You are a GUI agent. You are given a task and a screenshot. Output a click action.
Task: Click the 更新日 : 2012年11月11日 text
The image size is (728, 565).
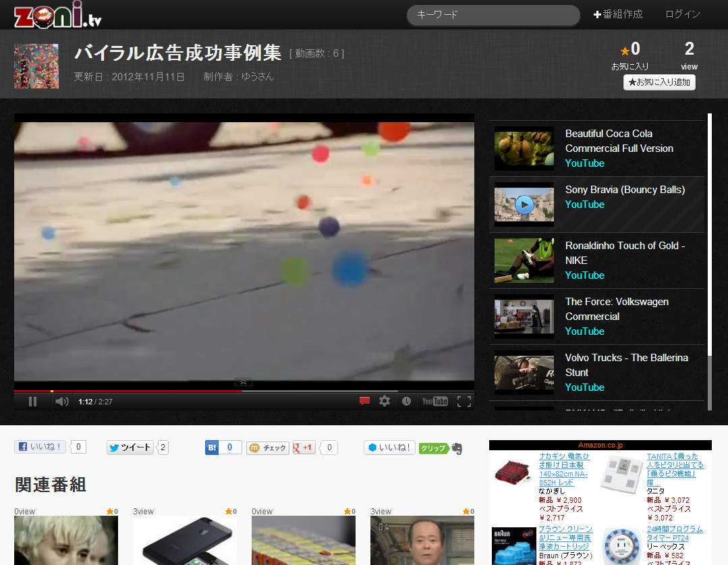[129, 77]
